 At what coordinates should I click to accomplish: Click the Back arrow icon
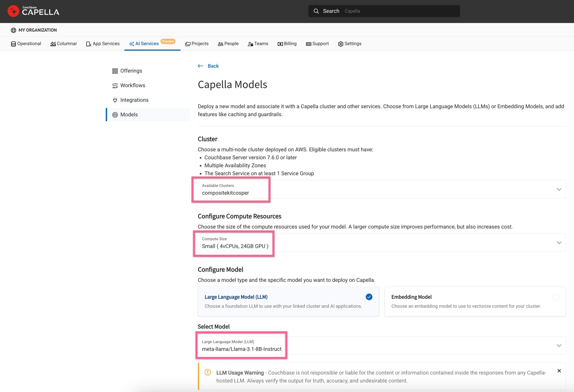tap(200, 66)
